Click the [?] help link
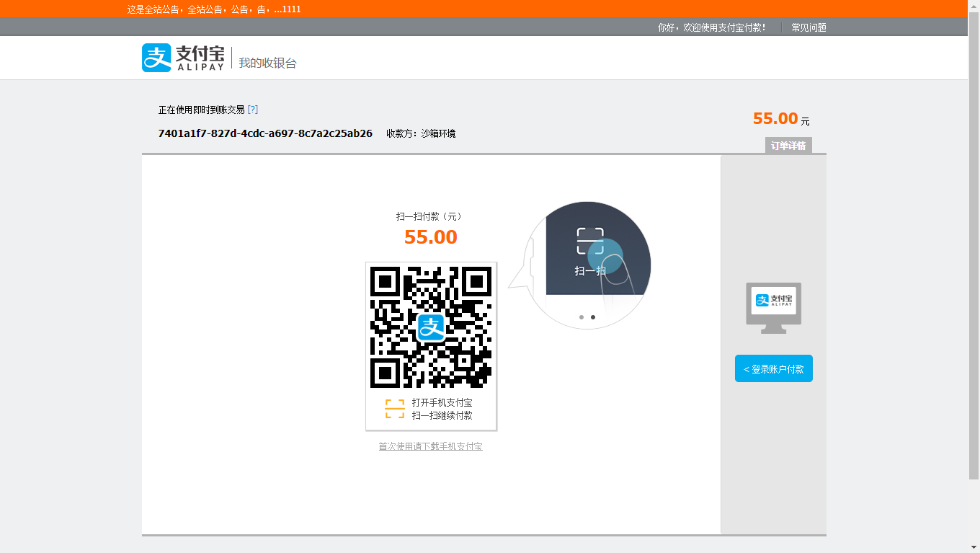This screenshot has width=980, height=553. coord(253,110)
